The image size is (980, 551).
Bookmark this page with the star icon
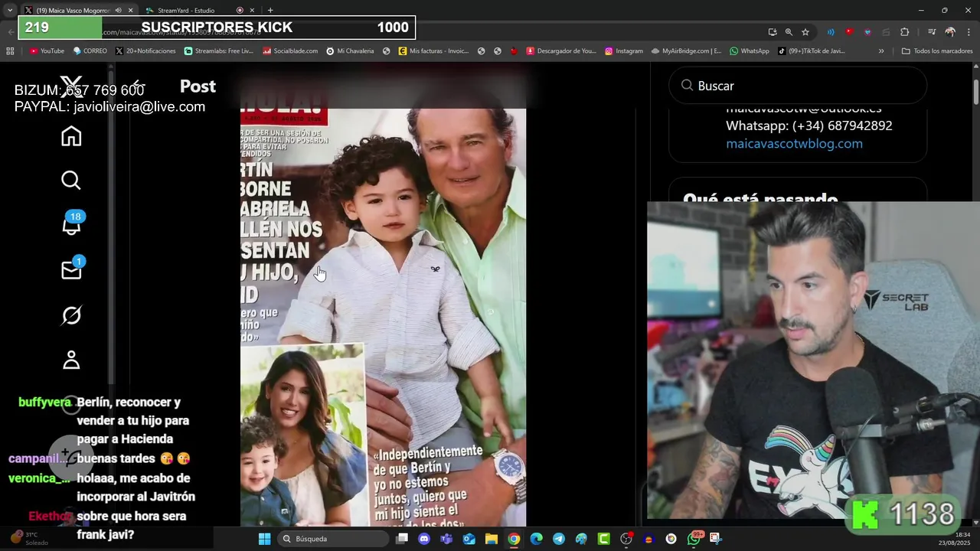805,32
